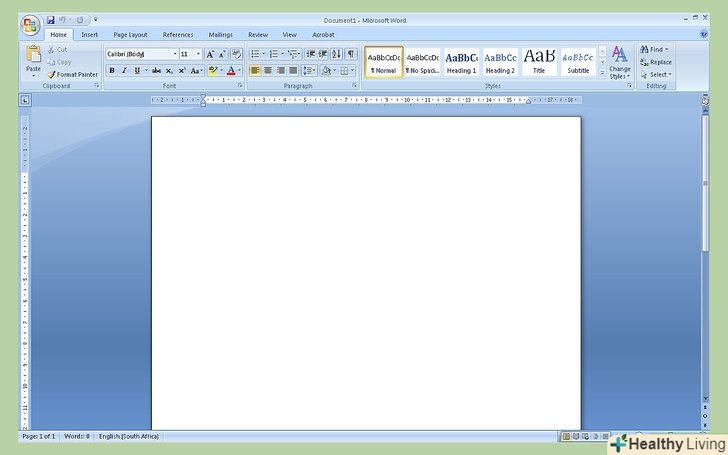Click the Office Button orb
Viewport: 728px width, 455px height.
[x=29, y=24]
